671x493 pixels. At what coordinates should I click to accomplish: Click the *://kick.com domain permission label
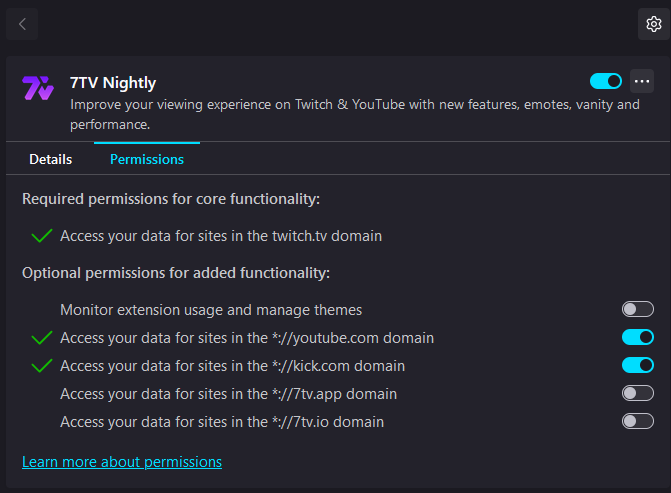click(232, 366)
